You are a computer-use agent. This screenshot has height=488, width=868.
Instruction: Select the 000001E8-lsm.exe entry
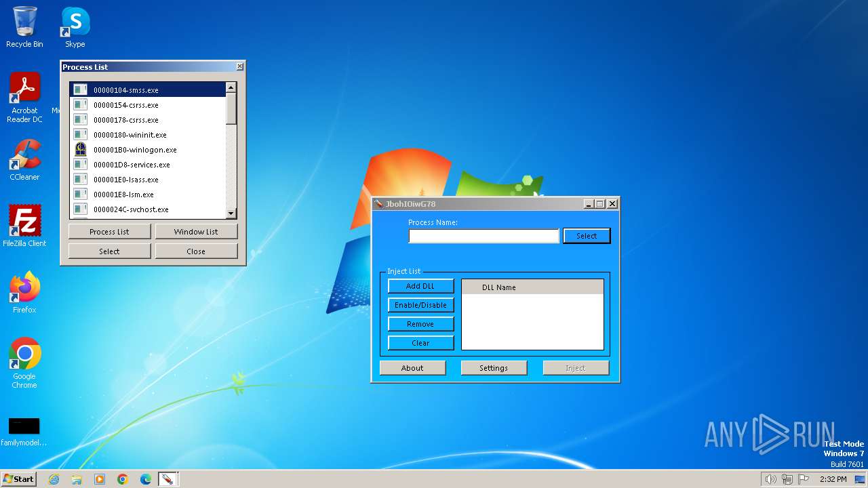click(148, 194)
